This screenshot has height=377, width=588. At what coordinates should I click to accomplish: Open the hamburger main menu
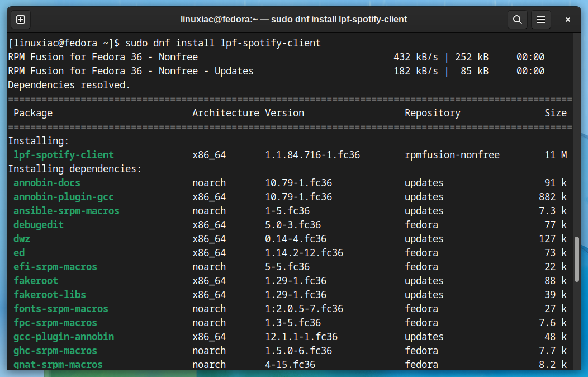click(540, 20)
